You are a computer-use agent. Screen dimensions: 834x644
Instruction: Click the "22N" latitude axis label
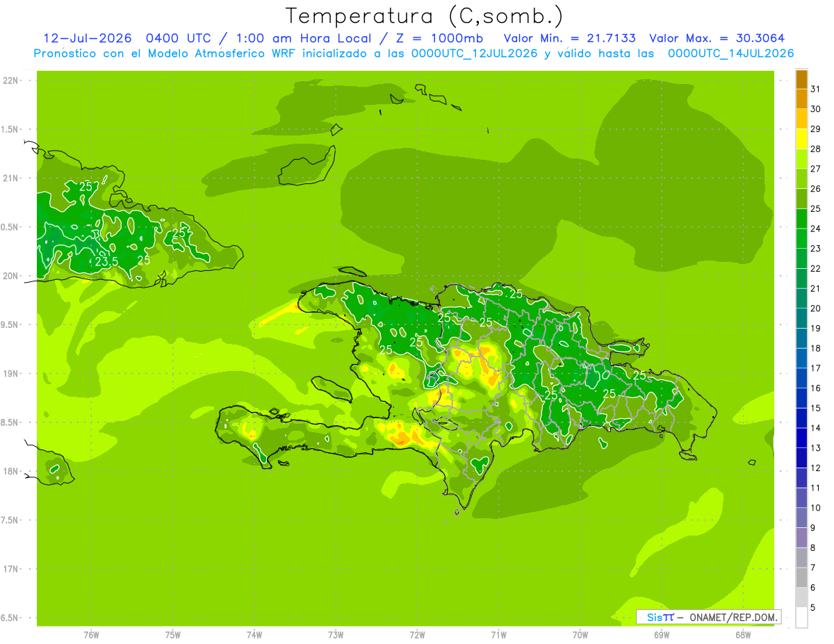11,81
